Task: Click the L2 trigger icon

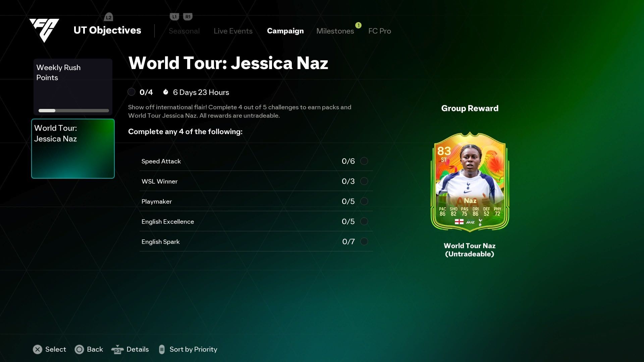Action: coord(108,17)
